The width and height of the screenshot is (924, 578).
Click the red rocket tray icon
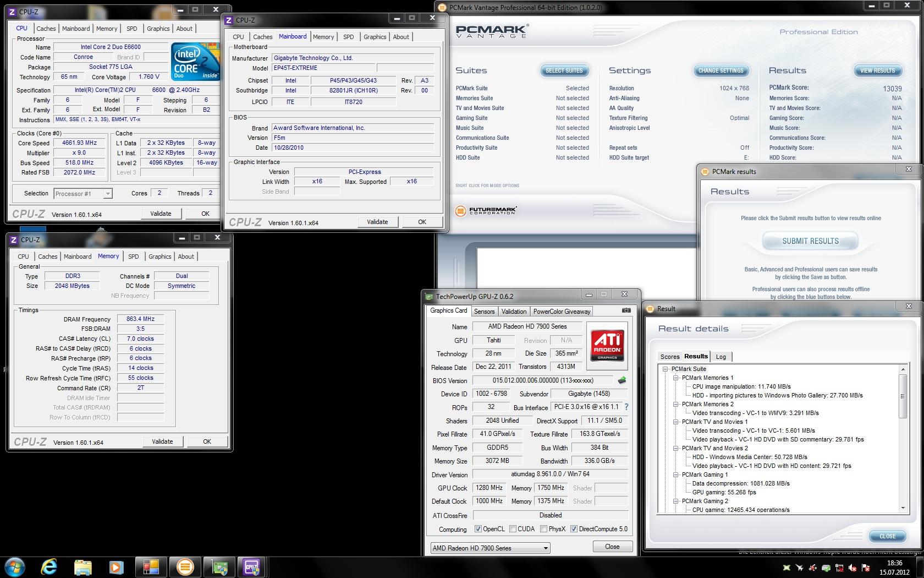(813, 568)
